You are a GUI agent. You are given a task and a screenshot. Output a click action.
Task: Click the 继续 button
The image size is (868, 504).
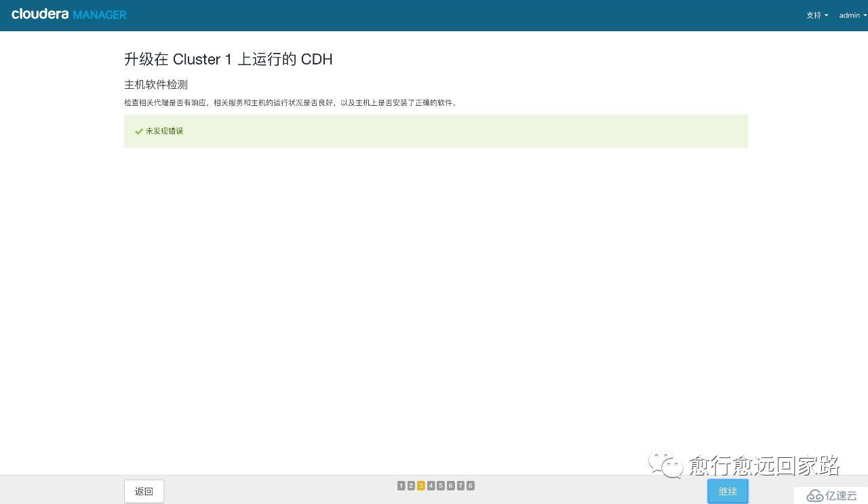[x=728, y=491]
